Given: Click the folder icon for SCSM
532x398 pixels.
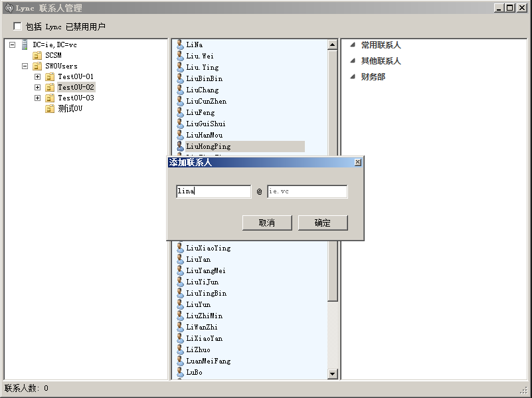Looking at the screenshot, I should [37, 56].
